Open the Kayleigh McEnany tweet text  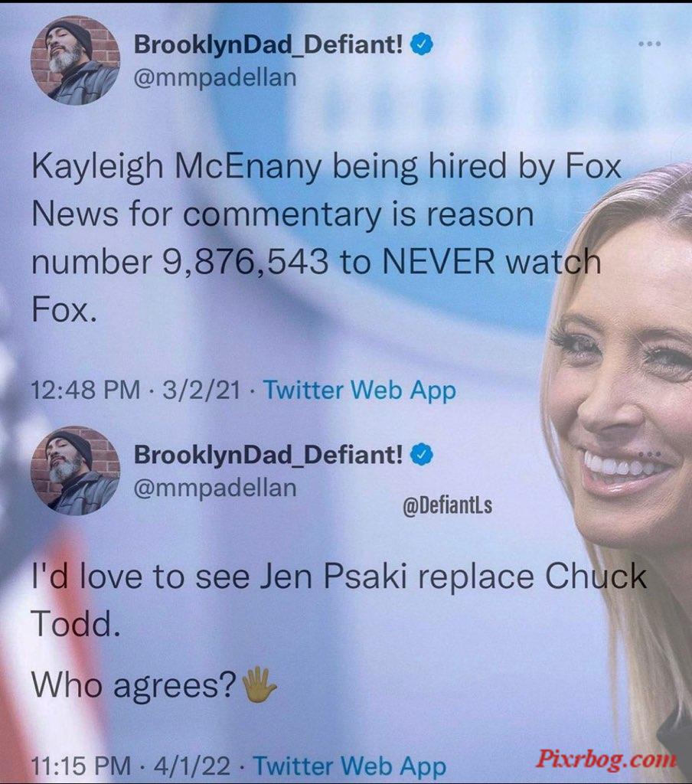tap(326, 237)
